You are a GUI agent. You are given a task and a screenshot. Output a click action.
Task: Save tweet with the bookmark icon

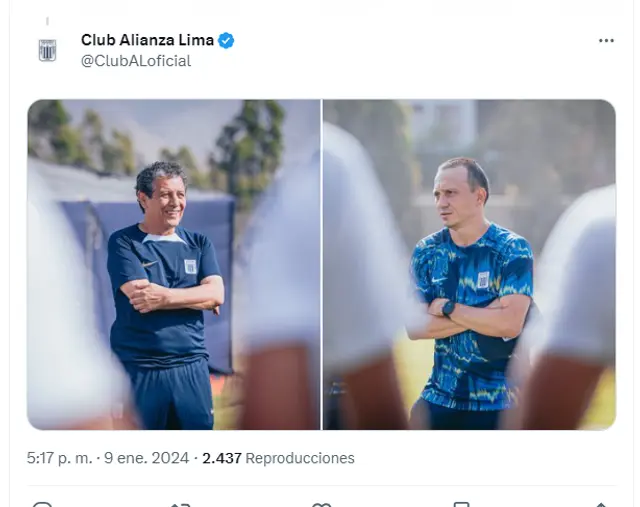coord(462,505)
